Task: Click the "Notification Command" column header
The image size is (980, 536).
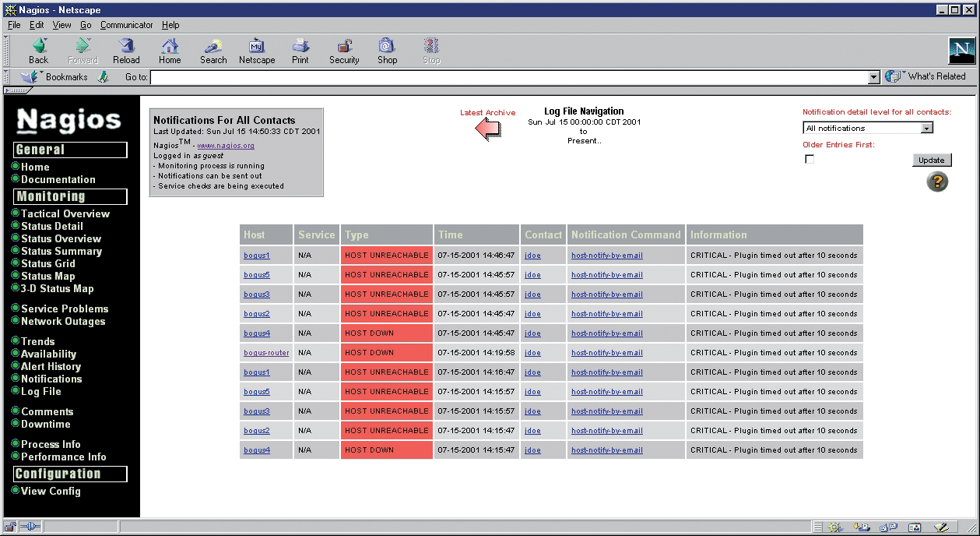Action: pos(626,235)
